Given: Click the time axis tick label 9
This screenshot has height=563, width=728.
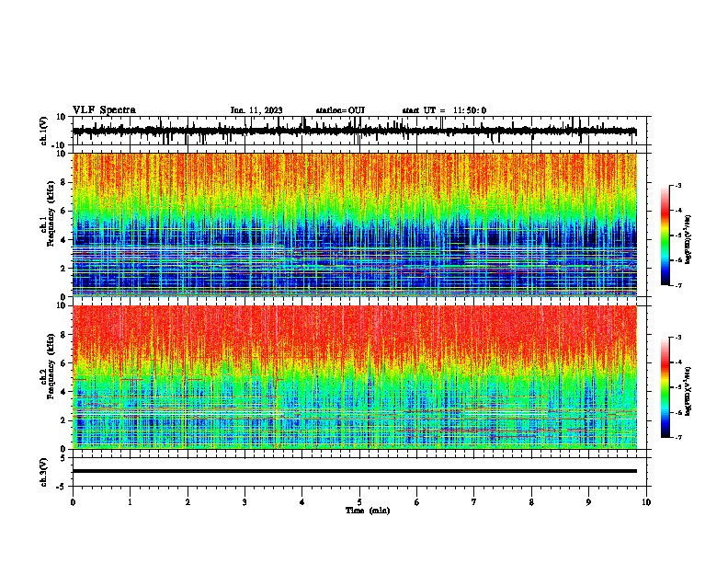Looking at the screenshot, I should click(588, 502).
